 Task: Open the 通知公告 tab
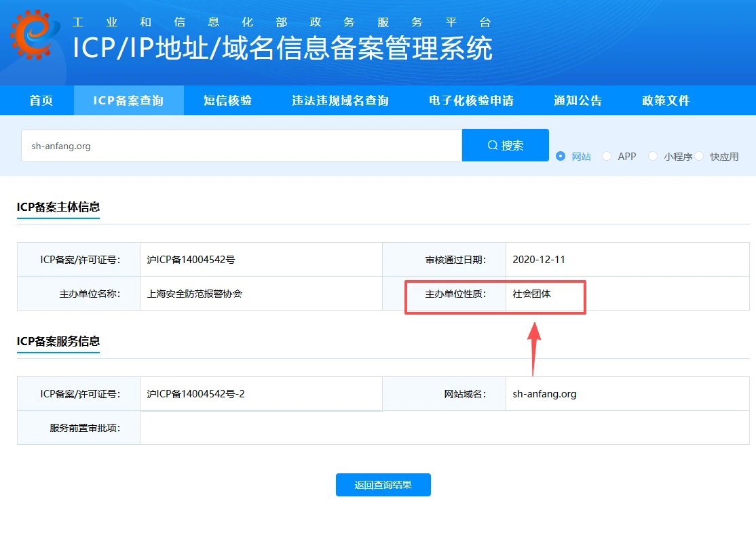(x=578, y=100)
